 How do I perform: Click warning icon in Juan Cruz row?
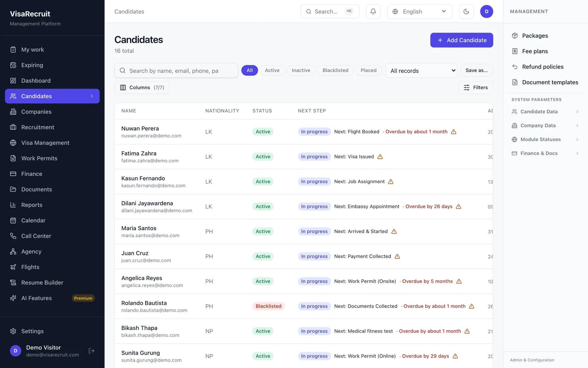(397, 256)
